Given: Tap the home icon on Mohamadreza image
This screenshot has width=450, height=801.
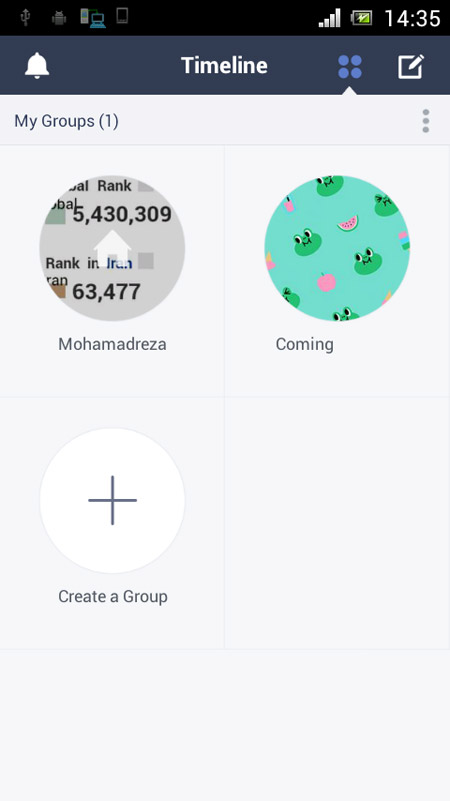Looking at the screenshot, I should pyautogui.click(x=112, y=248).
